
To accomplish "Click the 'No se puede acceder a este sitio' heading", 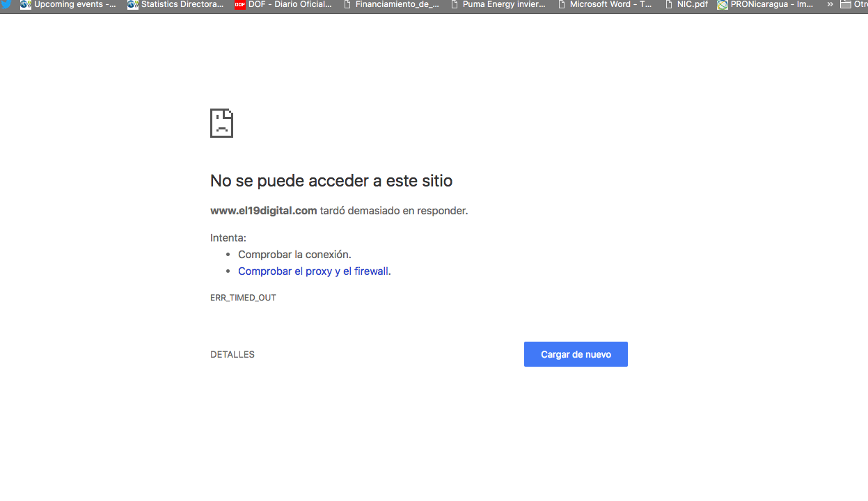I will coord(331,181).
